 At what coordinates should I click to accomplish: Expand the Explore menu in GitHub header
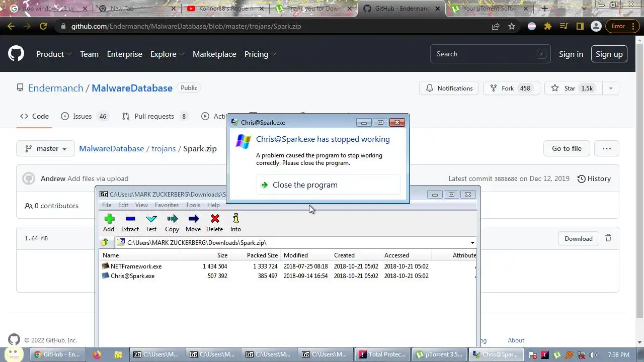point(167,54)
